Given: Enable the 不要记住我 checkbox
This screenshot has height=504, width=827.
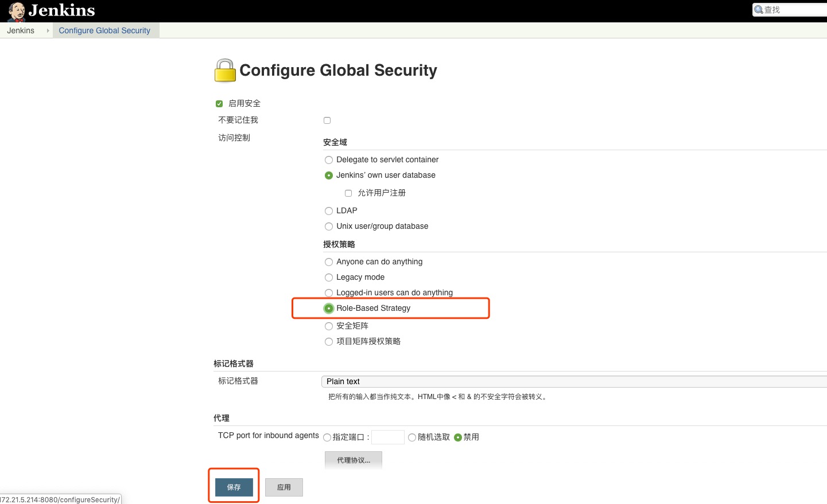Looking at the screenshot, I should tap(327, 120).
